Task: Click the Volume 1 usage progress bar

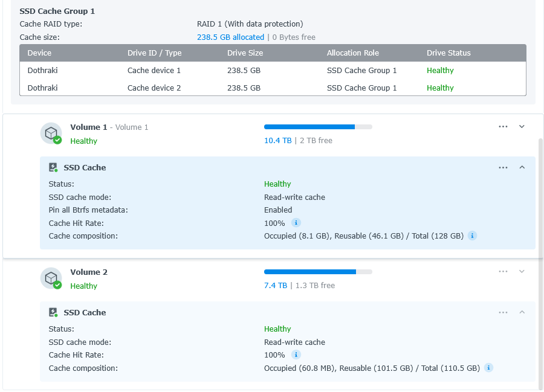Action: [x=318, y=127]
